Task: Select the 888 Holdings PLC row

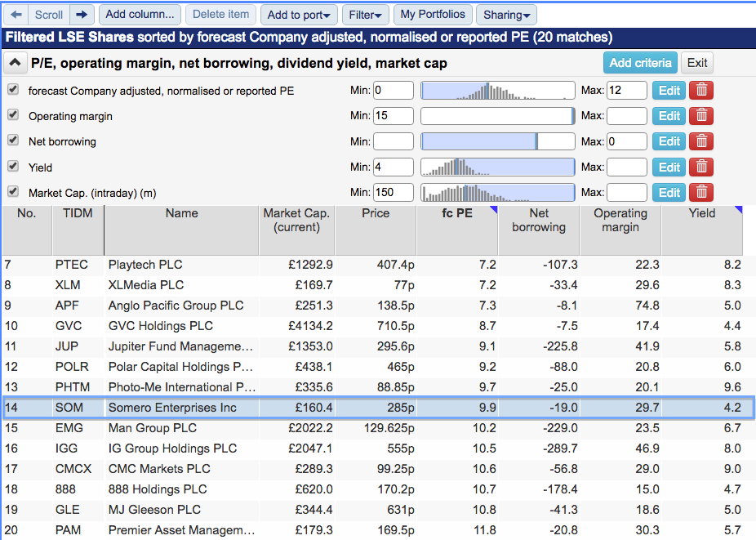Action: tap(378, 489)
